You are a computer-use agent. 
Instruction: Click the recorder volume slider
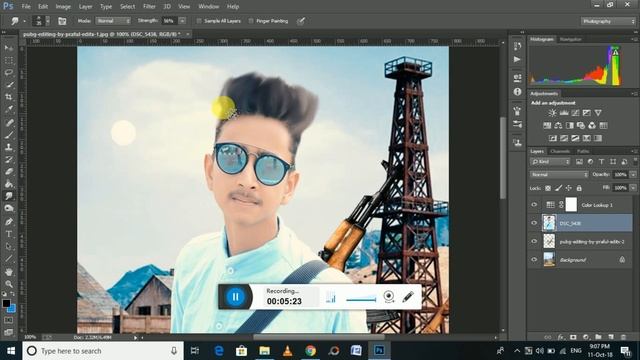coord(361,300)
